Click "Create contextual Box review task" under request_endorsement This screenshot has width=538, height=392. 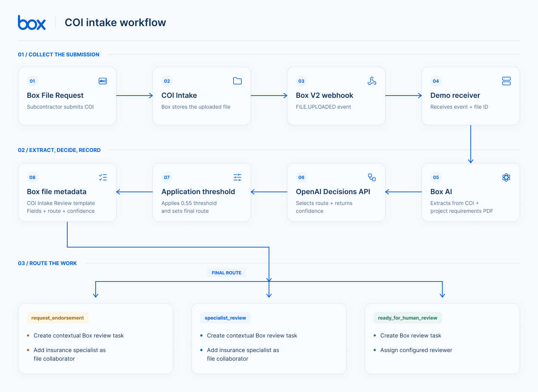coord(79,336)
